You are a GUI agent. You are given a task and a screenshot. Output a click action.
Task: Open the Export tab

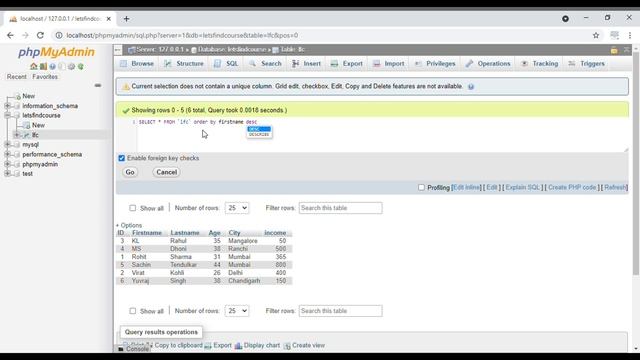[x=347, y=64]
